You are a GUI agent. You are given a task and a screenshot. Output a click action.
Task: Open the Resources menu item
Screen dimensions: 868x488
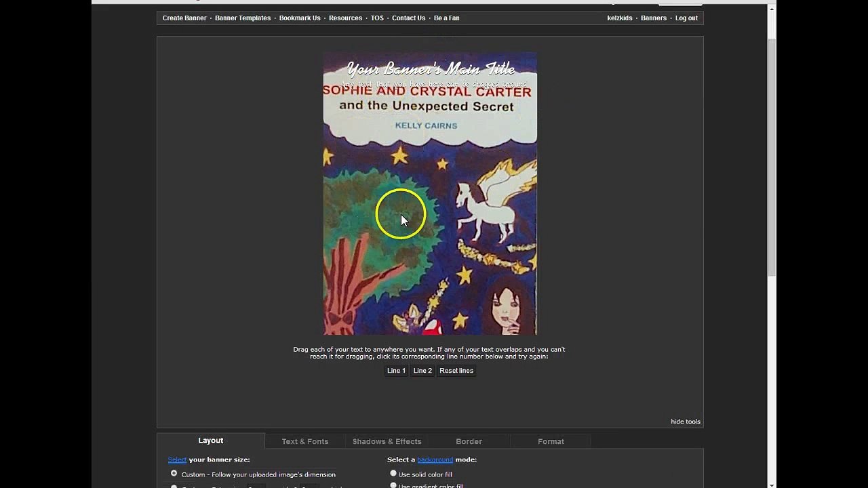(x=345, y=18)
